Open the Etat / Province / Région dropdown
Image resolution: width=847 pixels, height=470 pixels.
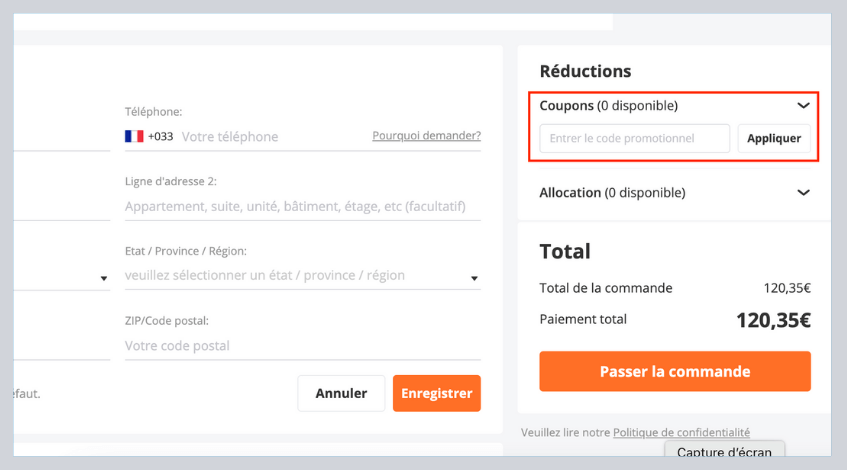(302, 276)
